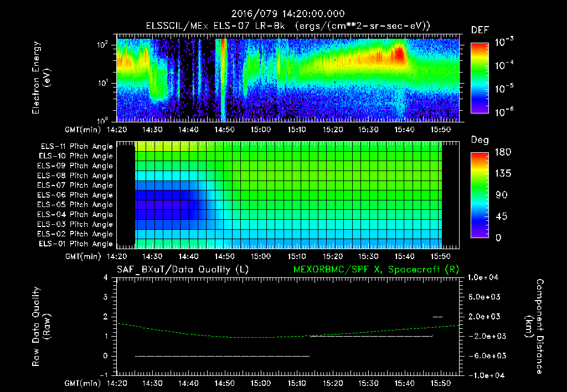Click the ELS-02 Pitch Angle row label

click(75, 234)
